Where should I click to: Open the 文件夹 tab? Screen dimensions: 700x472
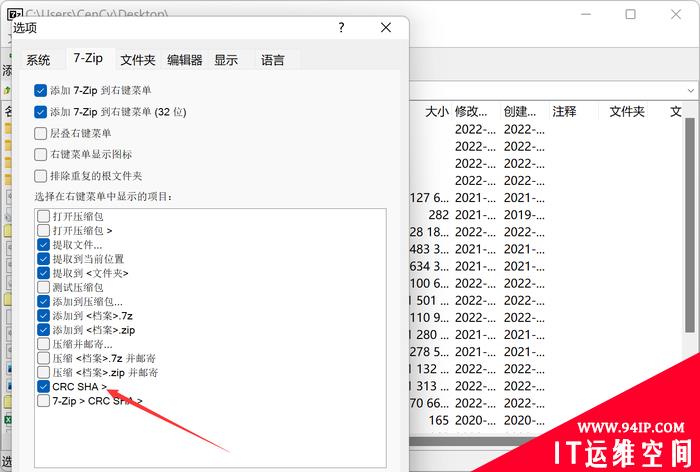tap(138, 60)
